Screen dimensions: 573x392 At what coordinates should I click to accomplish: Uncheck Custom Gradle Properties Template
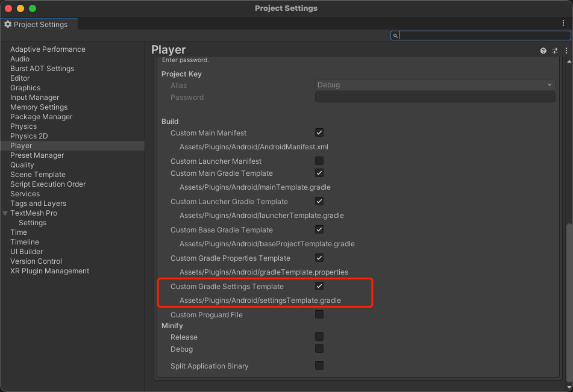pyautogui.click(x=319, y=258)
